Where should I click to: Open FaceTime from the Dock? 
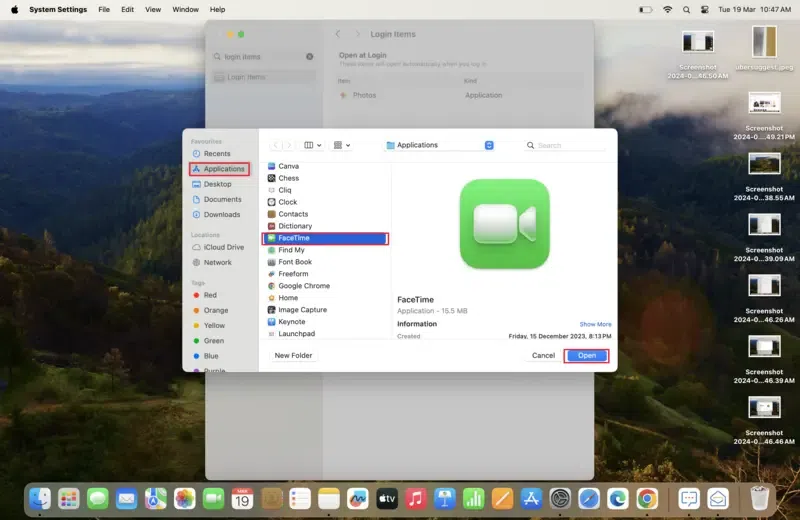click(213, 499)
